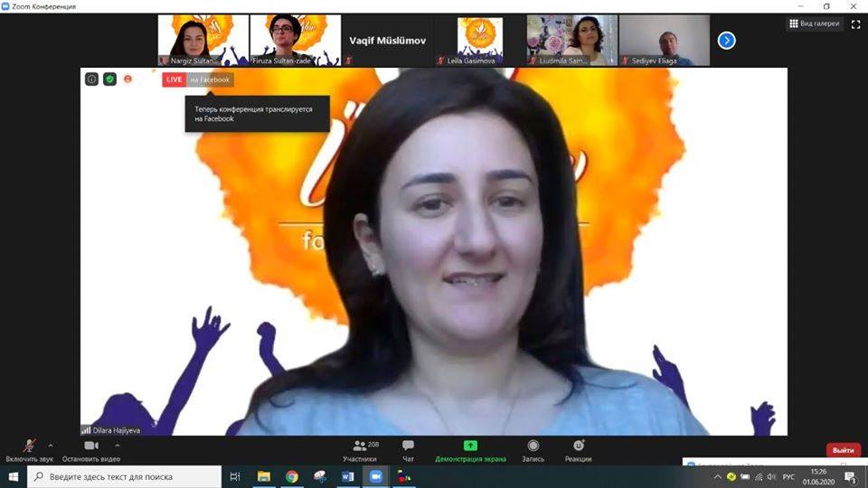
Task: Enter full screen mode icon
Action: point(855,24)
